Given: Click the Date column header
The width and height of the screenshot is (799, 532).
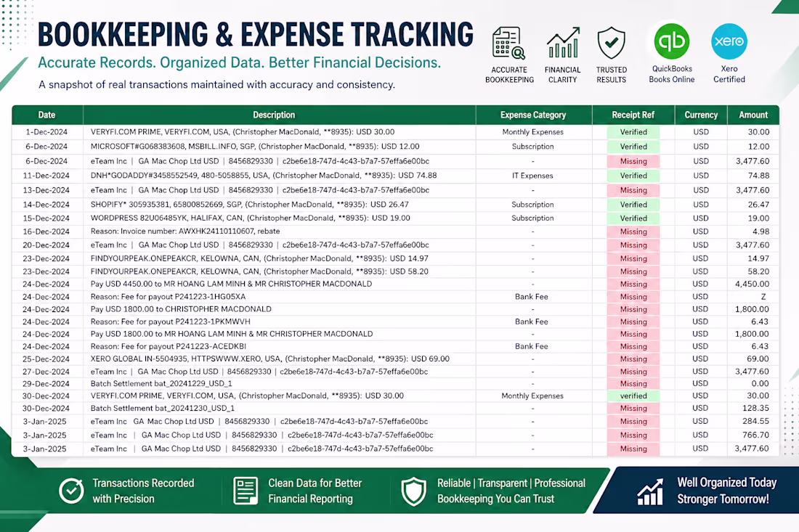Looking at the screenshot, I should [47, 115].
